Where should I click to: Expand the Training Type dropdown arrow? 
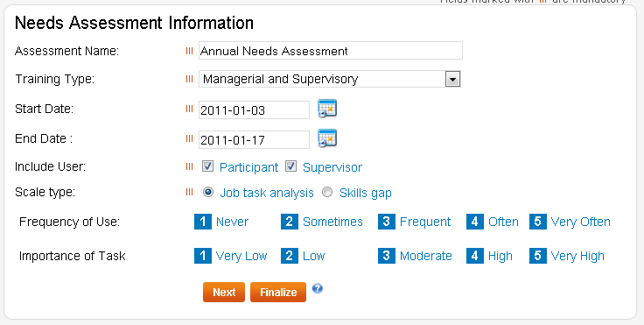(452, 79)
